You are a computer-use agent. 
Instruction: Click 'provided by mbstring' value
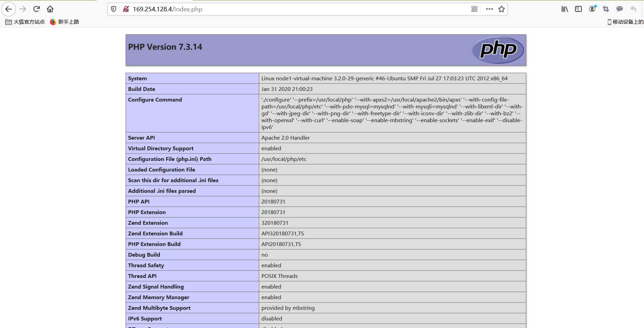click(x=288, y=308)
